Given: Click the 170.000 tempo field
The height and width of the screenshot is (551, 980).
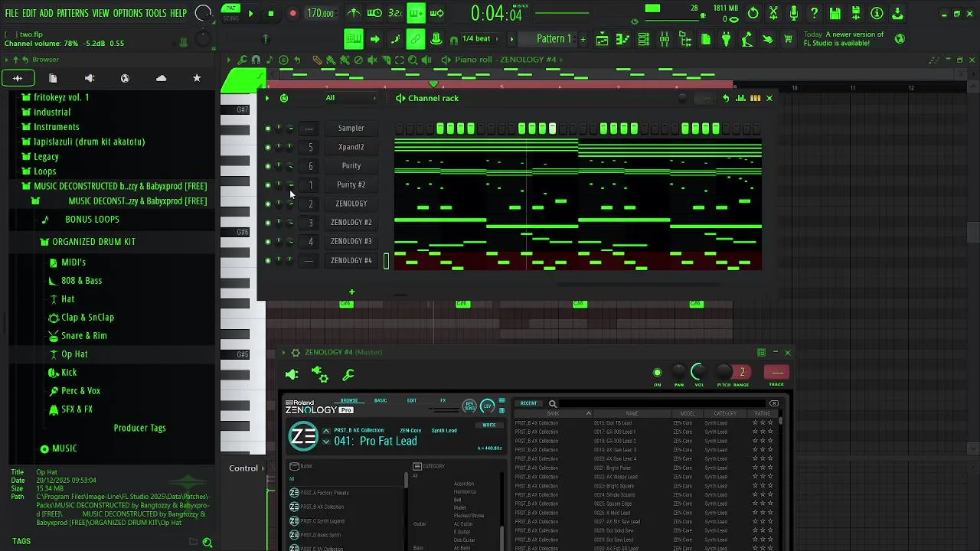Looking at the screenshot, I should coord(320,13).
